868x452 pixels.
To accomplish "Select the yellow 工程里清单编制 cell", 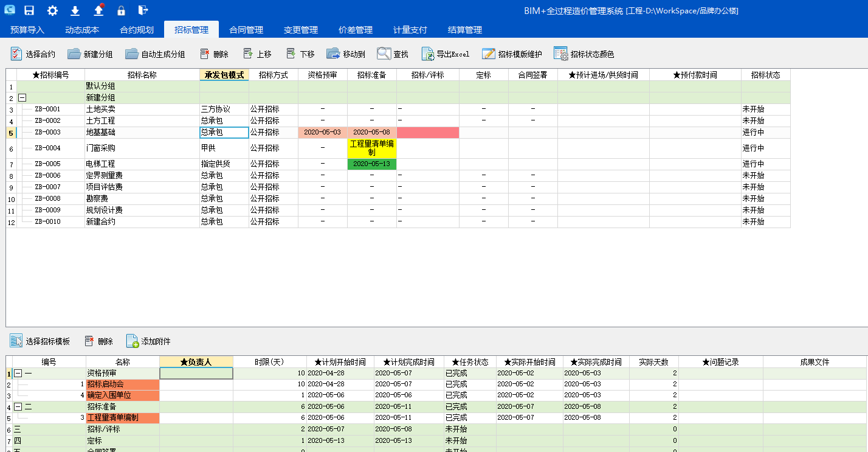I will 372,148.
